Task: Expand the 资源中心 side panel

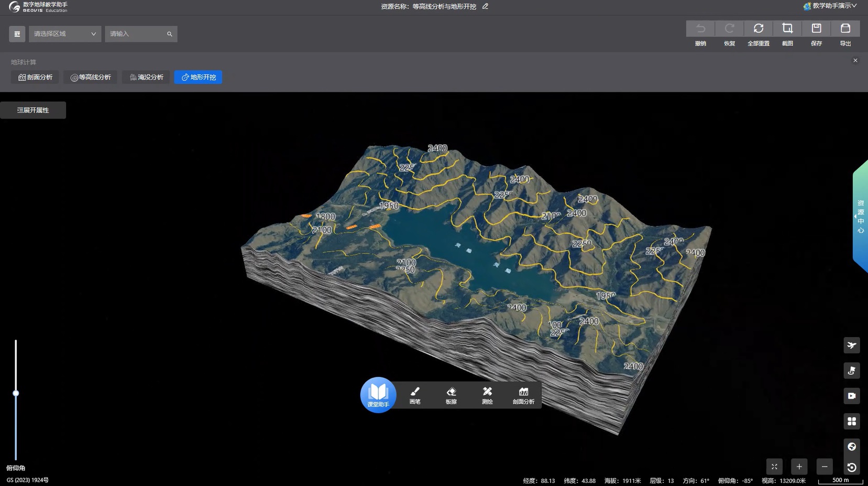Action: click(860, 217)
